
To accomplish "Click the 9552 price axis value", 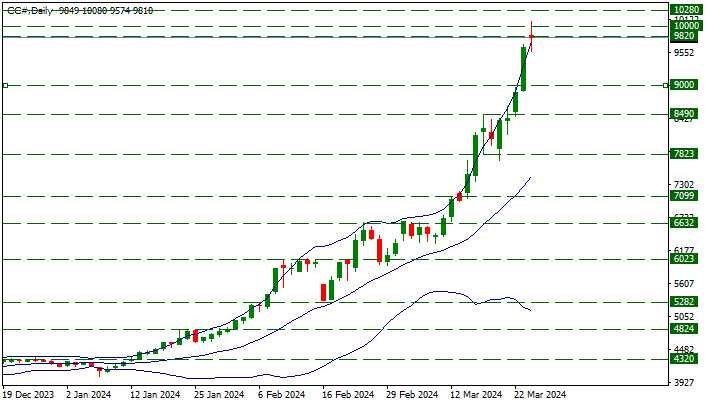I will [684, 53].
